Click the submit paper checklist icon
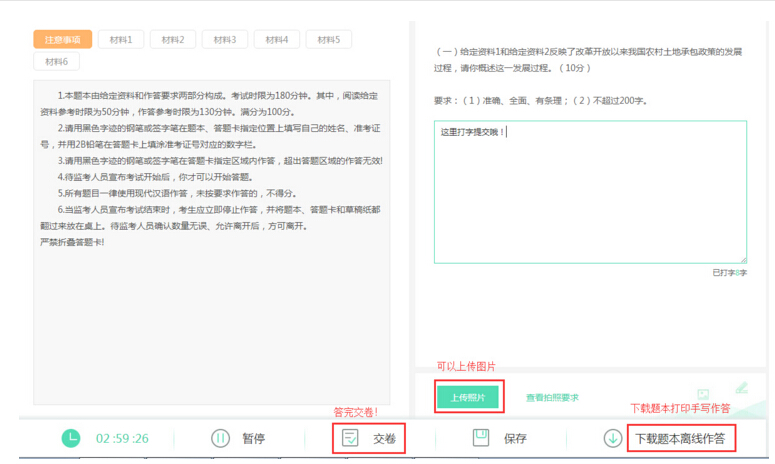The image size is (775, 464). coord(350,438)
